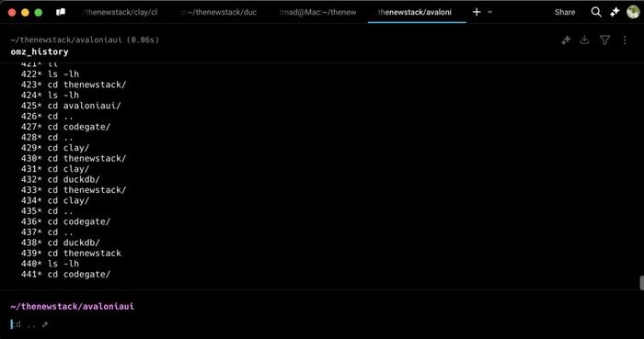644x339 pixels.
Task: Open the search magnifier icon
Action: tap(596, 12)
